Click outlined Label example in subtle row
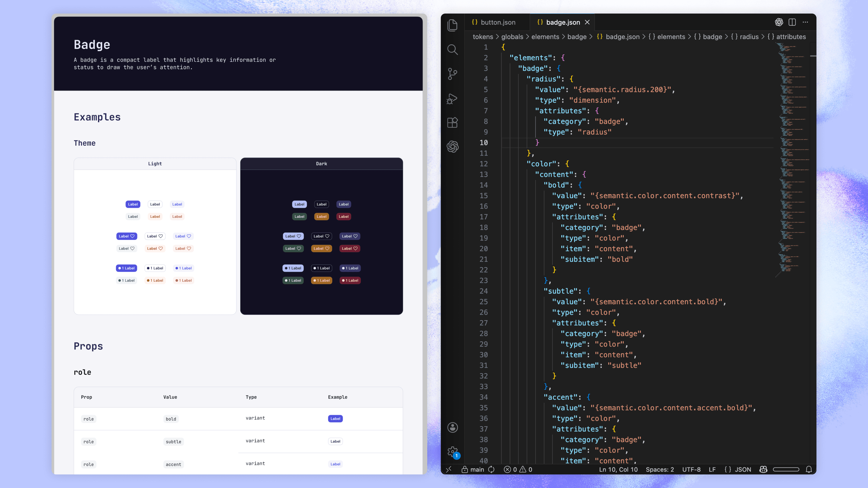 pos(335,441)
